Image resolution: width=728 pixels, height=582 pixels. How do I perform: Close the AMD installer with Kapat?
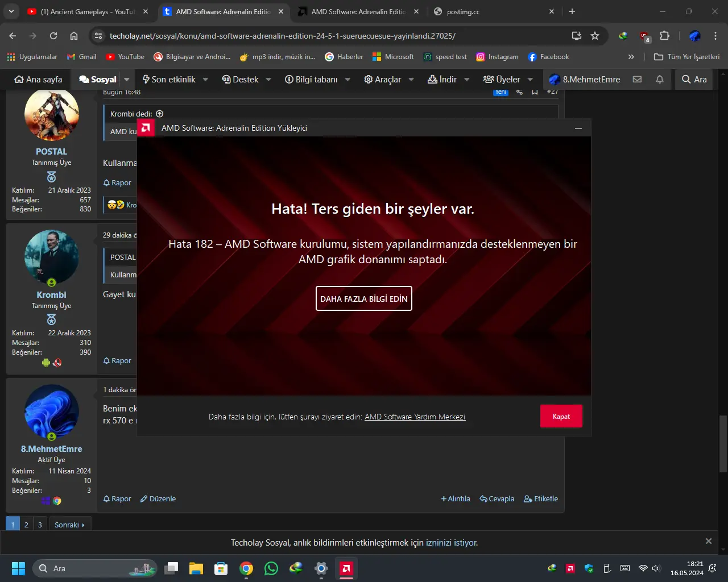[x=561, y=416]
